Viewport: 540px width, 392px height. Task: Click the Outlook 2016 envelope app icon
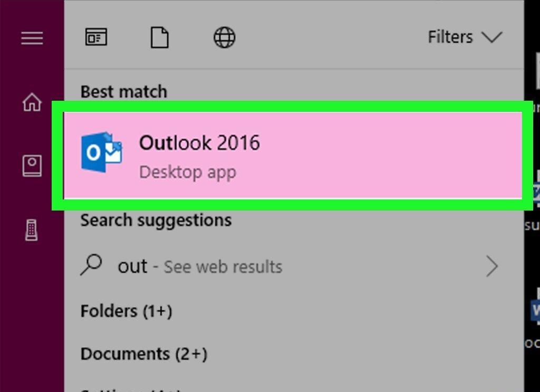[x=102, y=152]
